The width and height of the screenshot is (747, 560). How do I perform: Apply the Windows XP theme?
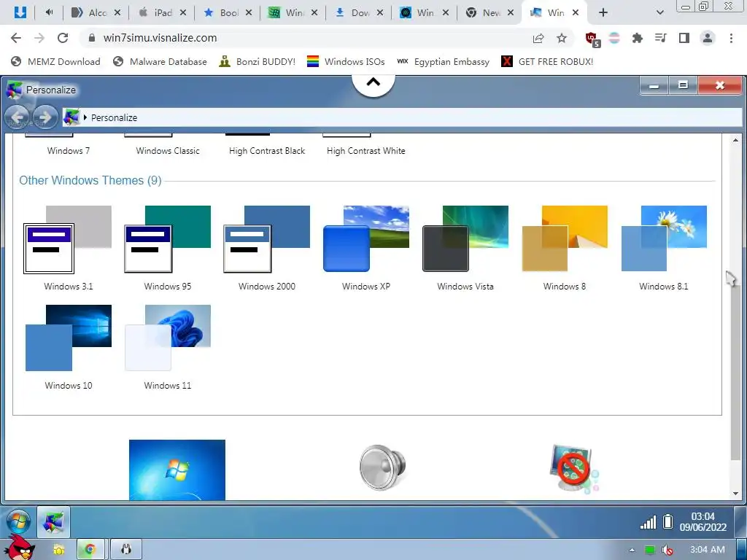pyautogui.click(x=366, y=239)
